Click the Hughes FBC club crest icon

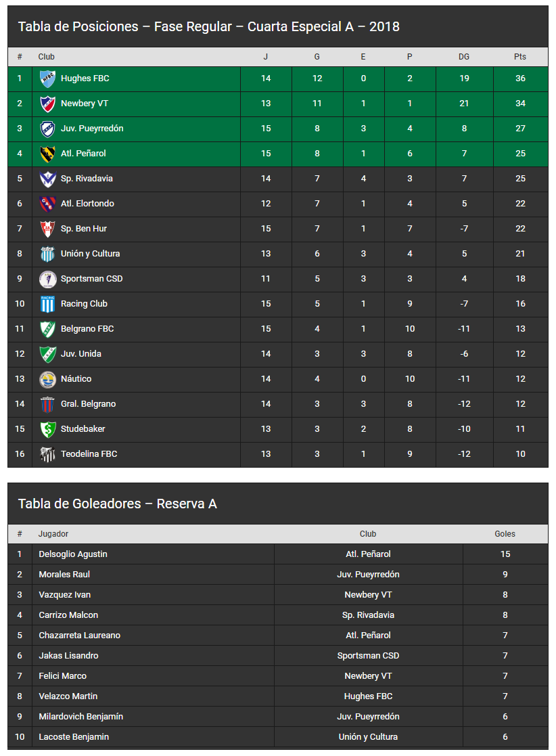tap(47, 79)
